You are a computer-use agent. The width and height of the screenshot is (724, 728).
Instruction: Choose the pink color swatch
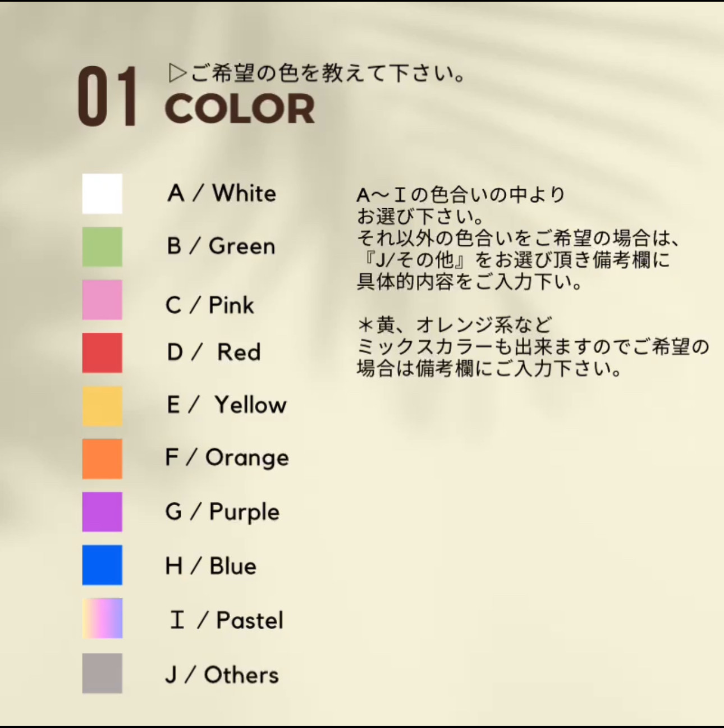point(102,300)
